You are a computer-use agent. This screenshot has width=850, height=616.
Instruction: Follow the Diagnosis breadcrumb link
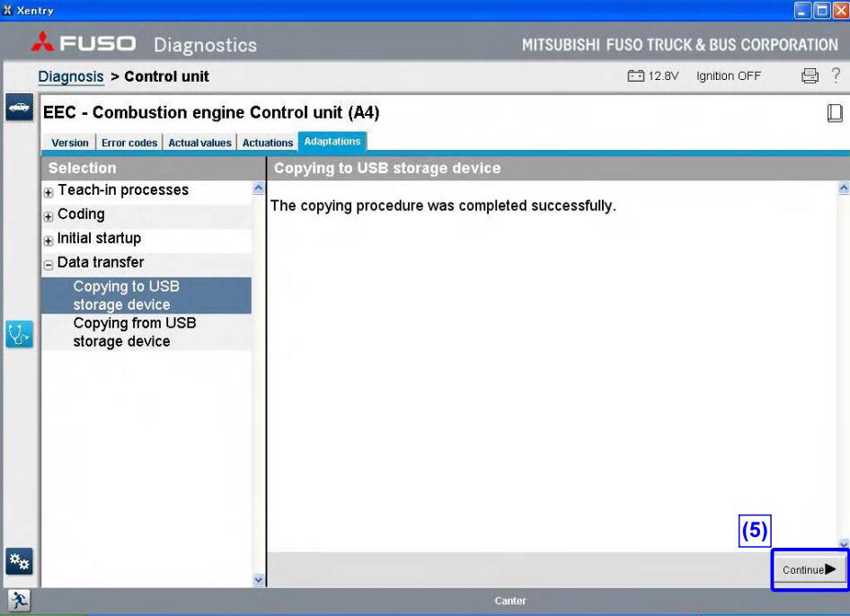click(71, 76)
